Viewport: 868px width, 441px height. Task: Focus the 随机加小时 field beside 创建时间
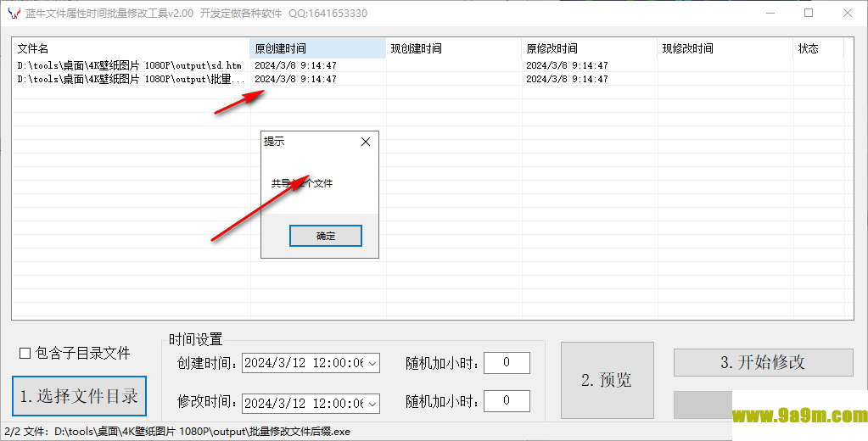point(507,363)
